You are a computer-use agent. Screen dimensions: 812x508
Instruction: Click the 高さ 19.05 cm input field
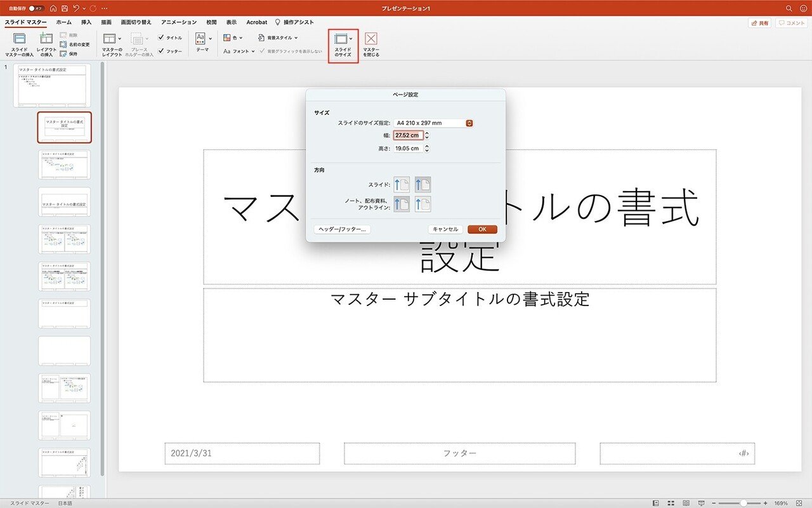(408, 148)
